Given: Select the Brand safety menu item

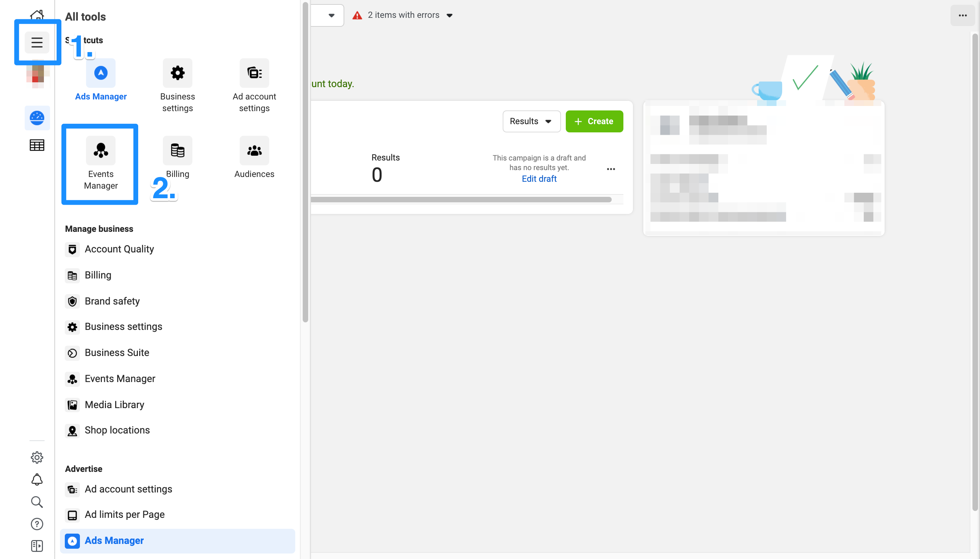Looking at the screenshot, I should point(112,300).
